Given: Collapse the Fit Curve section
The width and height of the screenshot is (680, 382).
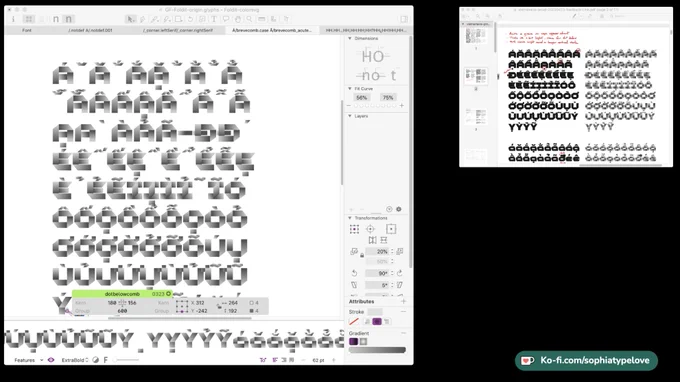Looking at the screenshot, I should pos(350,88).
